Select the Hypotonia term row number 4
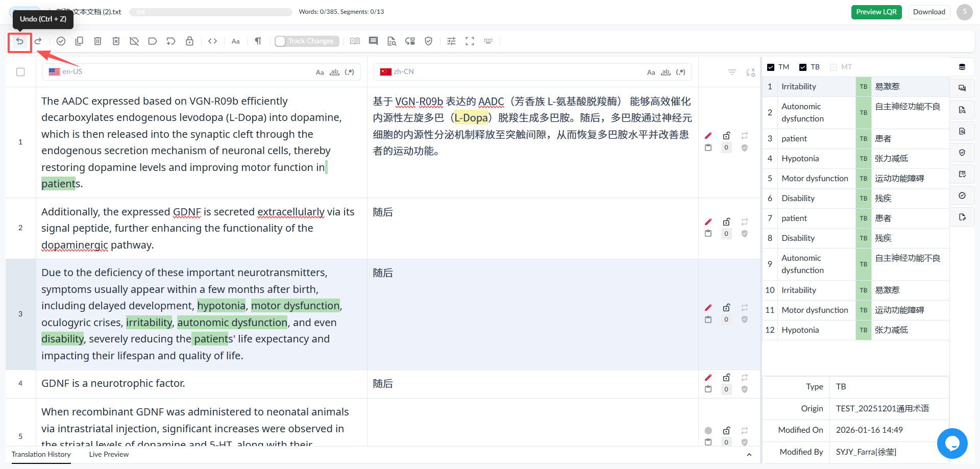 point(856,159)
